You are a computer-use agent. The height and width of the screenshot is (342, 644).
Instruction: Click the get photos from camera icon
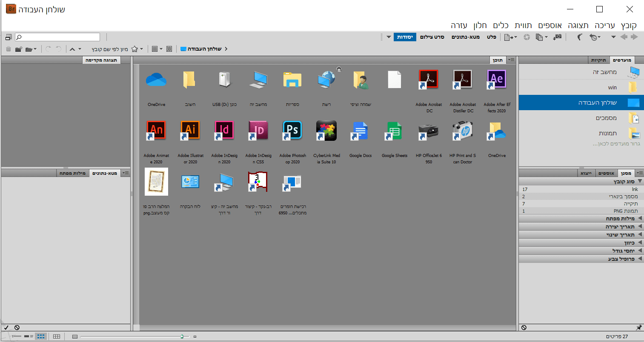(x=557, y=37)
